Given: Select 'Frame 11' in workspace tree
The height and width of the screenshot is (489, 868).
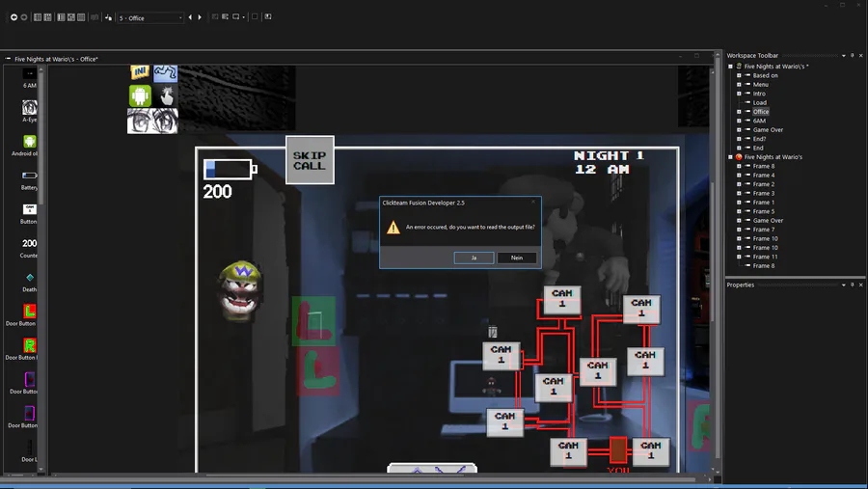Looking at the screenshot, I should click(x=765, y=257).
